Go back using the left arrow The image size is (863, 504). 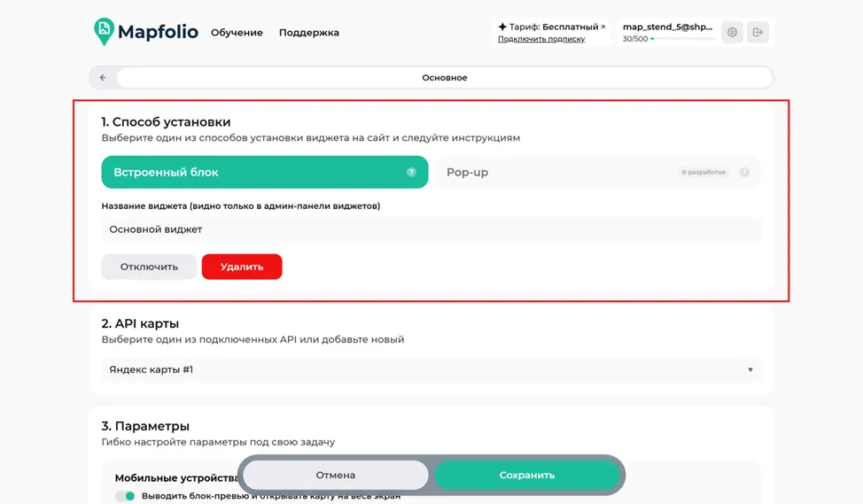pos(103,78)
